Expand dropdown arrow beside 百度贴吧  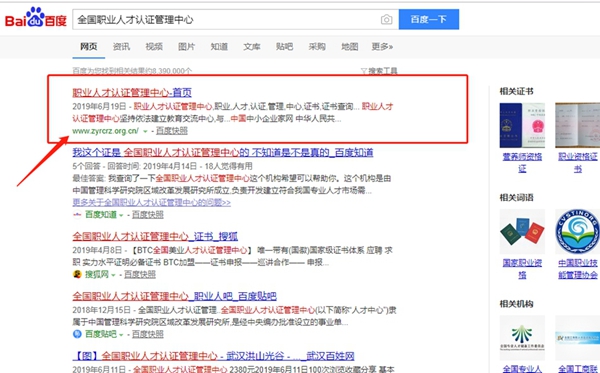[121, 335]
